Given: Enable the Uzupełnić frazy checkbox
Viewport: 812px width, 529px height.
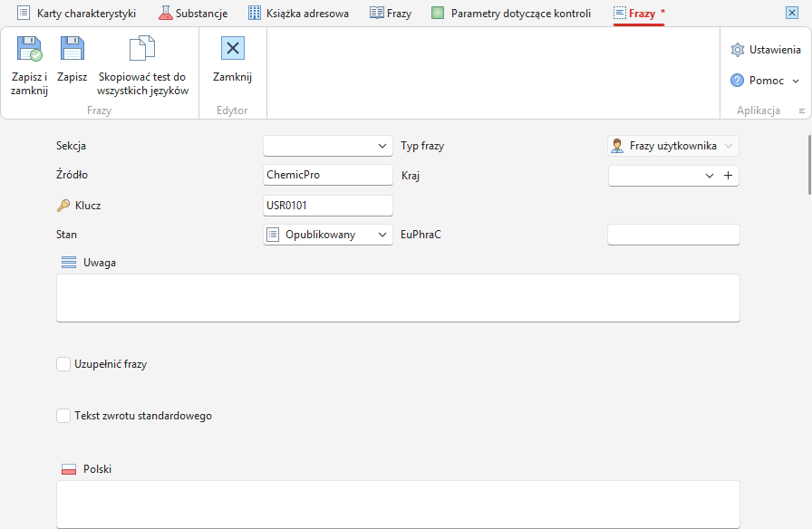Looking at the screenshot, I should coord(63,364).
